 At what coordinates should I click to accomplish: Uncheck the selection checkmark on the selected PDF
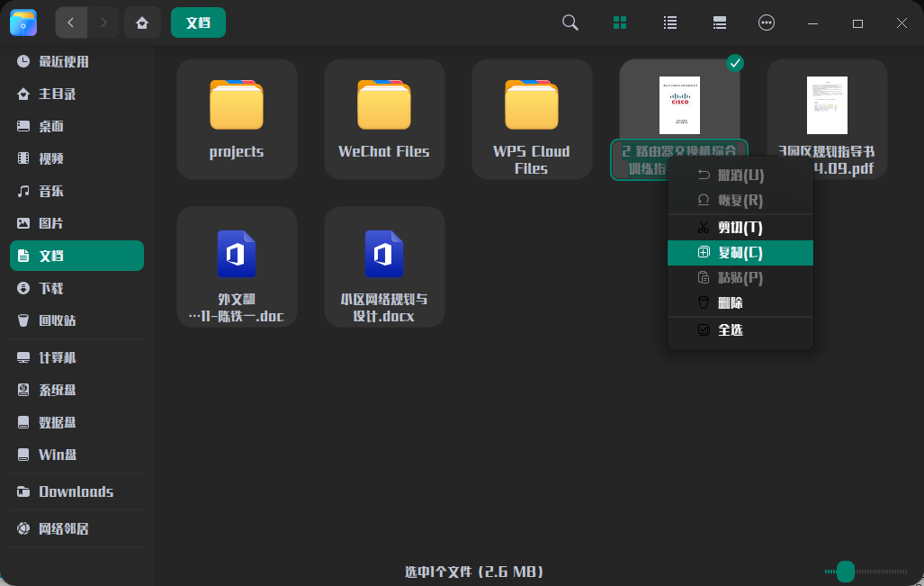click(x=735, y=63)
